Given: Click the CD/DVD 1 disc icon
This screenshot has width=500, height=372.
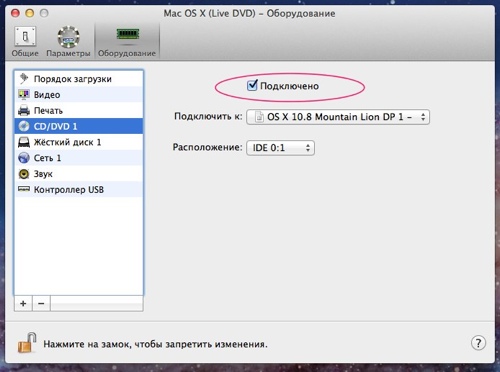Looking at the screenshot, I should click(24, 126).
